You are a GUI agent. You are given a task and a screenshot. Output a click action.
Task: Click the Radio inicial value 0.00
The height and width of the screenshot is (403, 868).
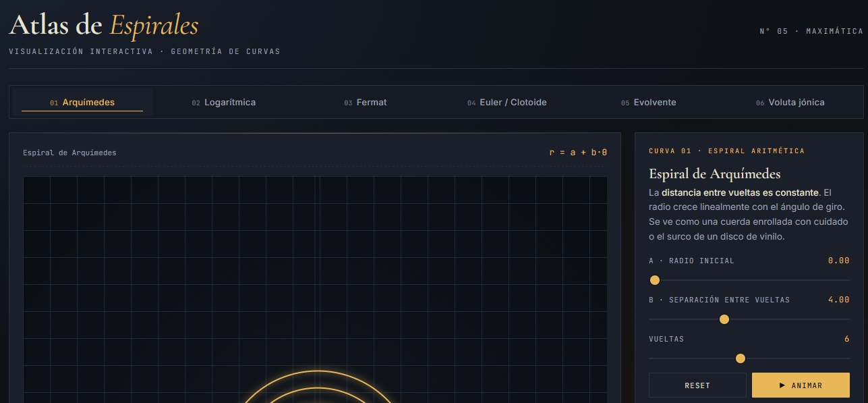839,261
